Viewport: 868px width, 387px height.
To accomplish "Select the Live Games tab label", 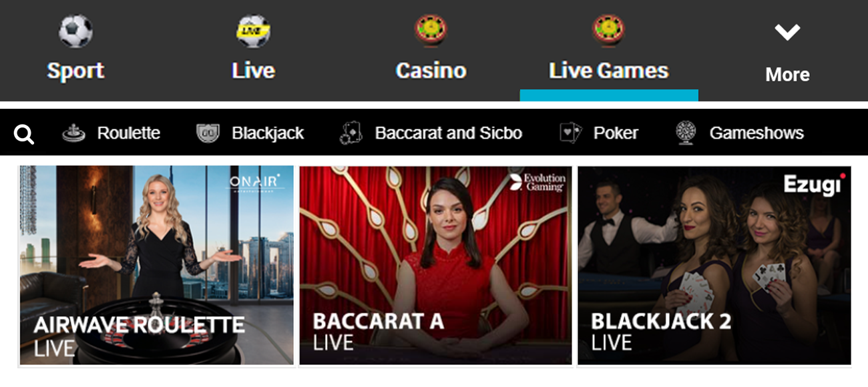I will tap(608, 71).
